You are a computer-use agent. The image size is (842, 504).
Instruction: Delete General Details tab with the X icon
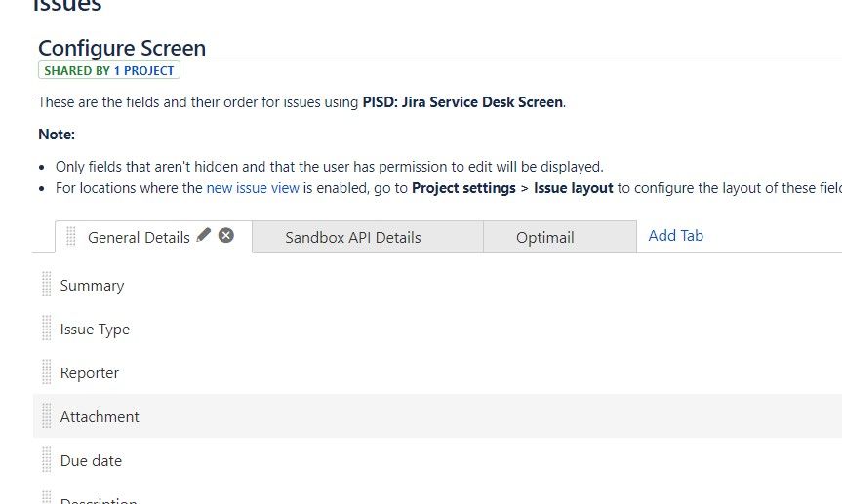tap(226, 235)
